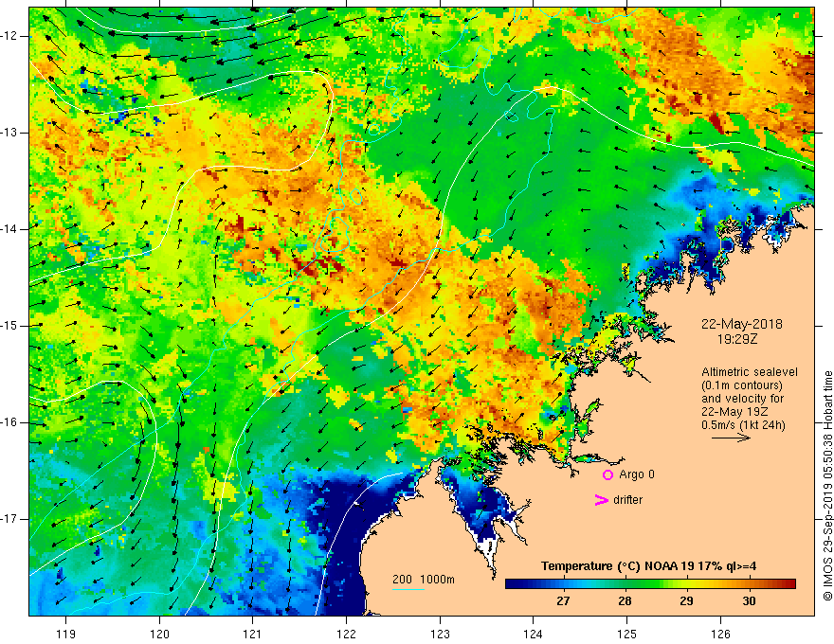Click the longitude axis label 122
The image size is (834, 644).
(x=346, y=634)
